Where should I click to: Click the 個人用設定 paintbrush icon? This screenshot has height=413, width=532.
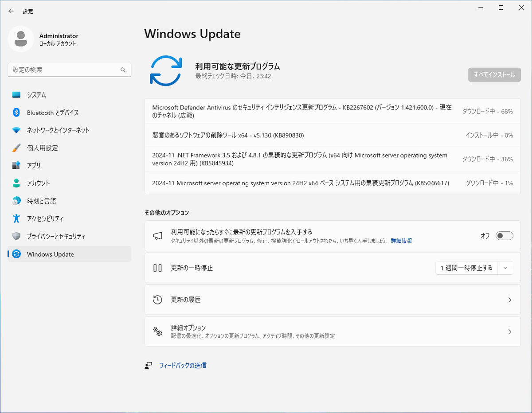point(16,148)
